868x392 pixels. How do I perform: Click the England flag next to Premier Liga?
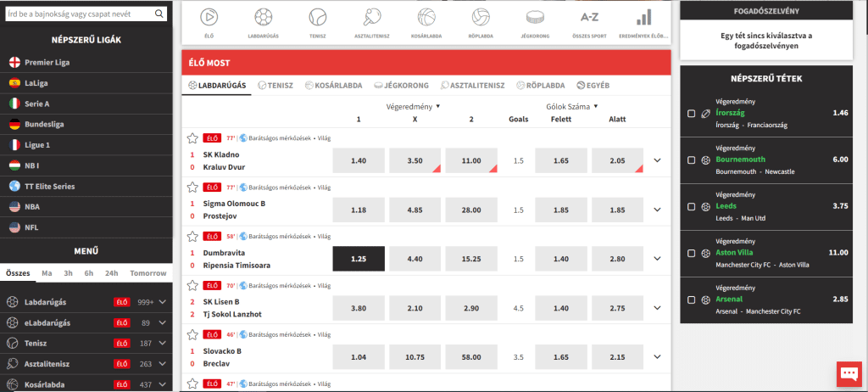coord(15,63)
